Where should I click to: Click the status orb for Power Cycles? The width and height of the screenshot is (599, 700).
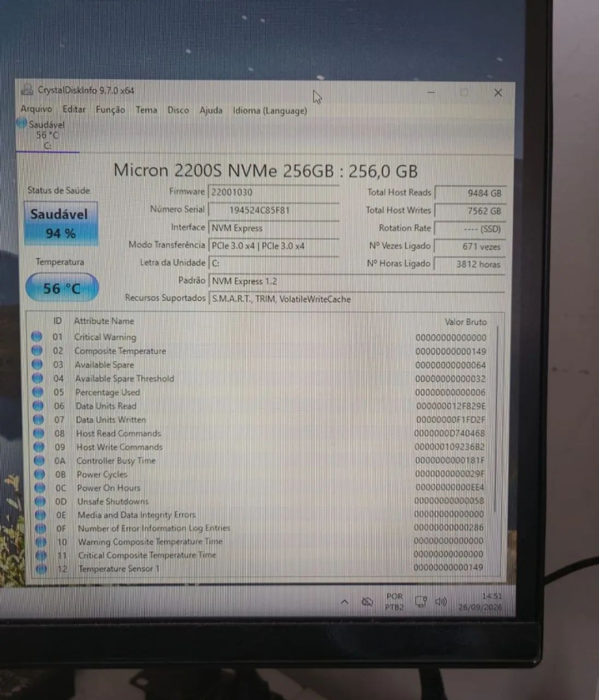[x=39, y=474]
